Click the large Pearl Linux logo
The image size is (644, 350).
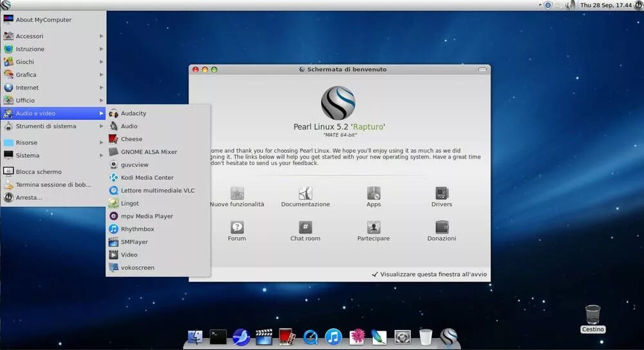coord(338,103)
